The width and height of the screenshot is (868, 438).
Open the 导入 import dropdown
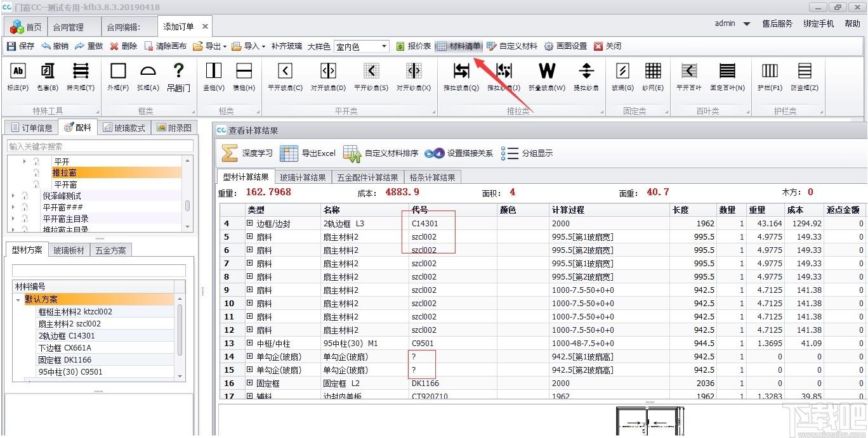249,46
